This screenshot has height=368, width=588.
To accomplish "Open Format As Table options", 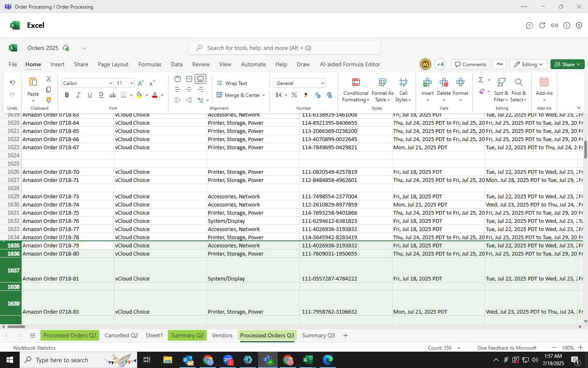I will (x=383, y=90).
